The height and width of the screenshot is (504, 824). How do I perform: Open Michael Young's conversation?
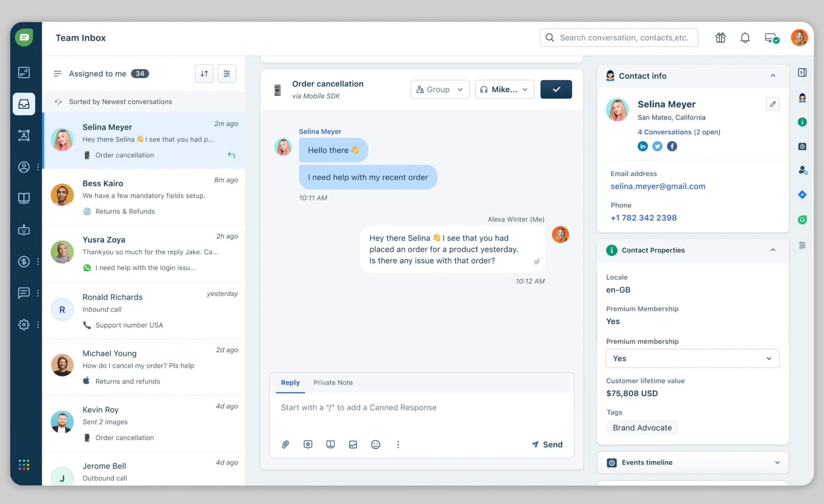[144, 367]
